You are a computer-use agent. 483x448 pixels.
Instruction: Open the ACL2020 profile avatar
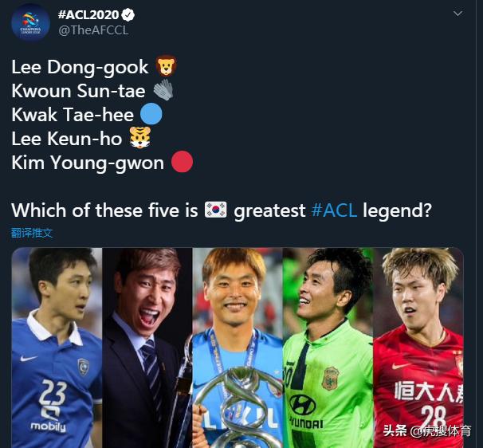click(30, 23)
